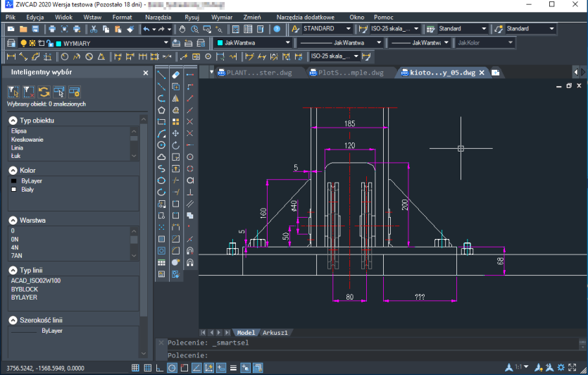This screenshot has height=375, width=588.
Task: Select the Array tool
Action: click(x=175, y=122)
